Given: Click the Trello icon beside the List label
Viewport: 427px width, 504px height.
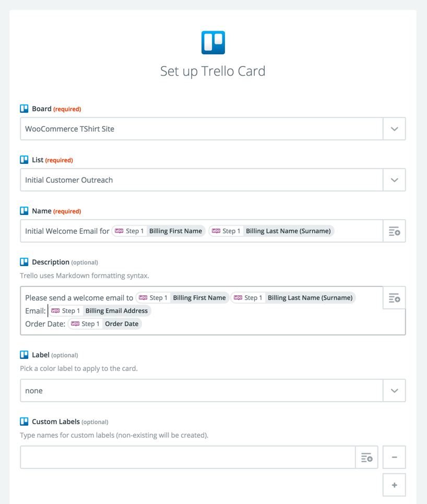Looking at the screenshot, I should click(24, 160).
